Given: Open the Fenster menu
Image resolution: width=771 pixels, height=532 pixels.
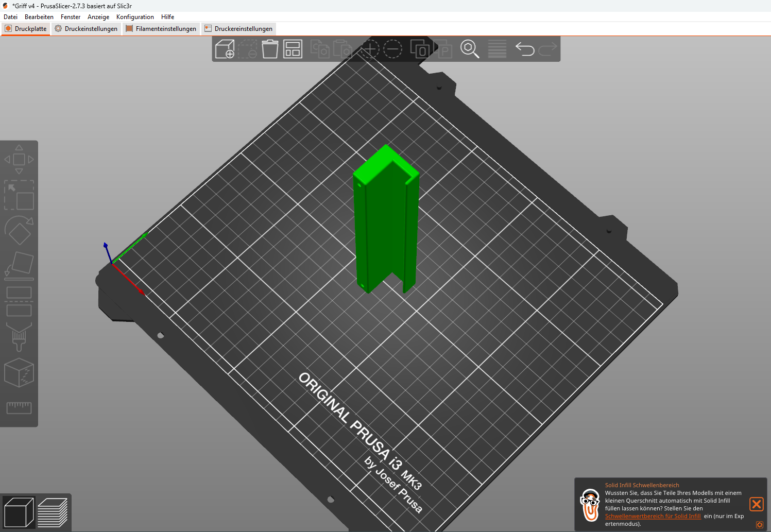Looking at the screenshot, I should point(71,17).
